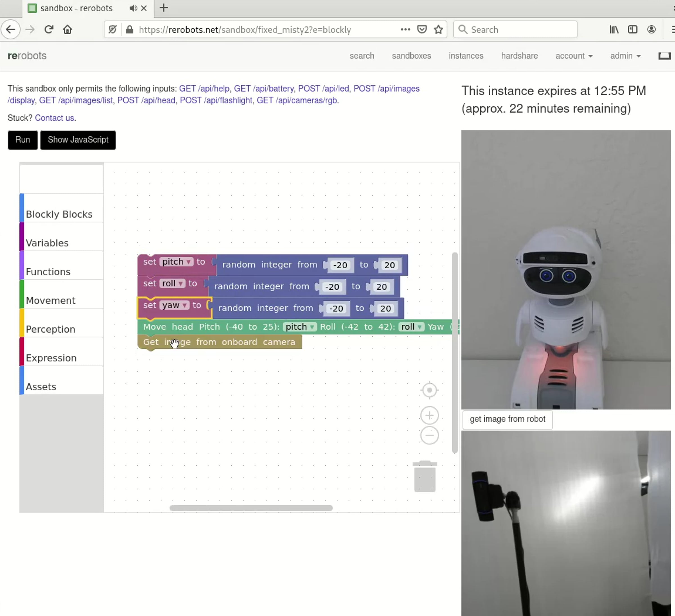Click the Contact us link
Image resolution: width=675 pixels, height=616 pixels.
tap(55, 118)
